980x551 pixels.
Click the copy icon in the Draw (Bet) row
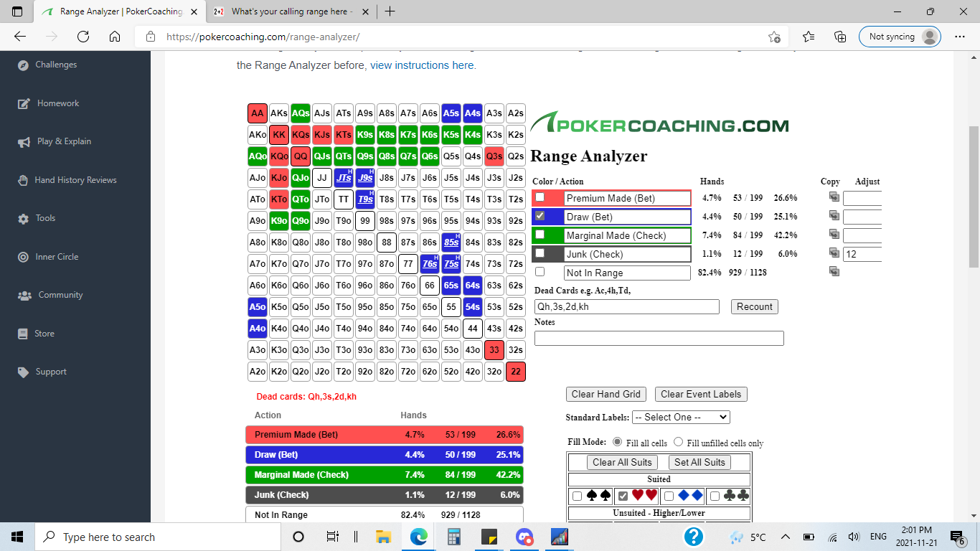click(x=834, y=216)
